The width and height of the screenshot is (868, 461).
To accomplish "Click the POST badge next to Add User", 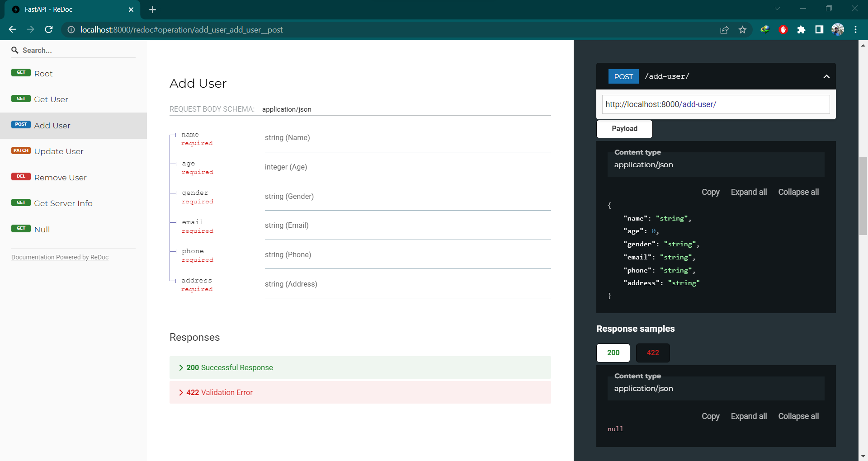I will click(20, 124).
